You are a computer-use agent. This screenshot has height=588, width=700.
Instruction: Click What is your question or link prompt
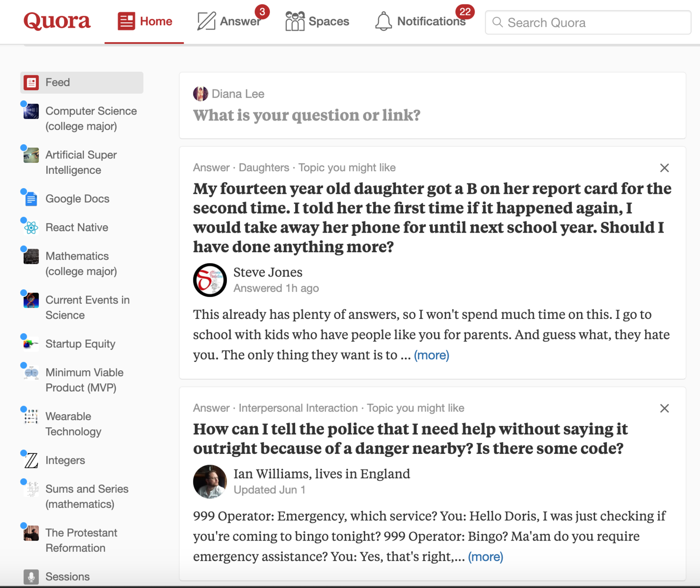pos(307,115)
